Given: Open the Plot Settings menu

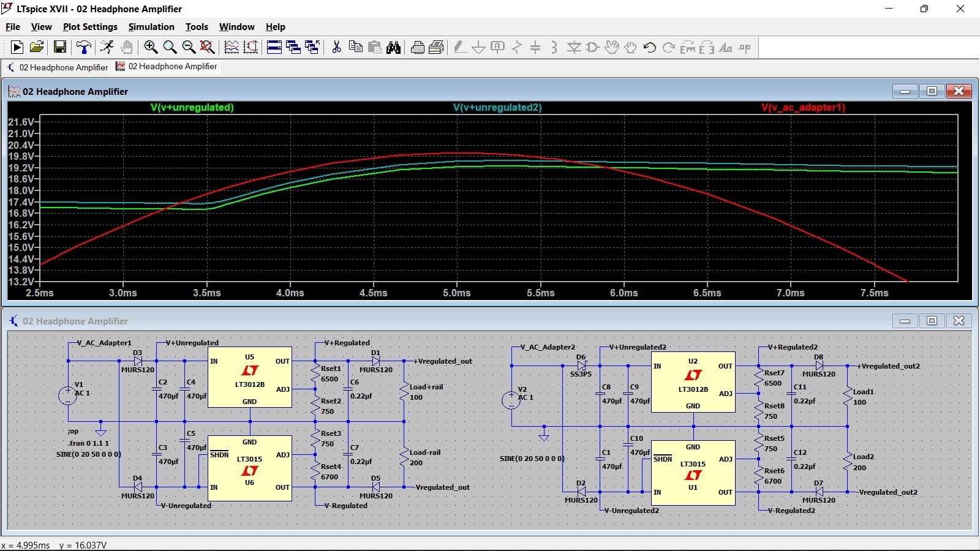Looking at the screenshot, I should (x=90, y=27).
